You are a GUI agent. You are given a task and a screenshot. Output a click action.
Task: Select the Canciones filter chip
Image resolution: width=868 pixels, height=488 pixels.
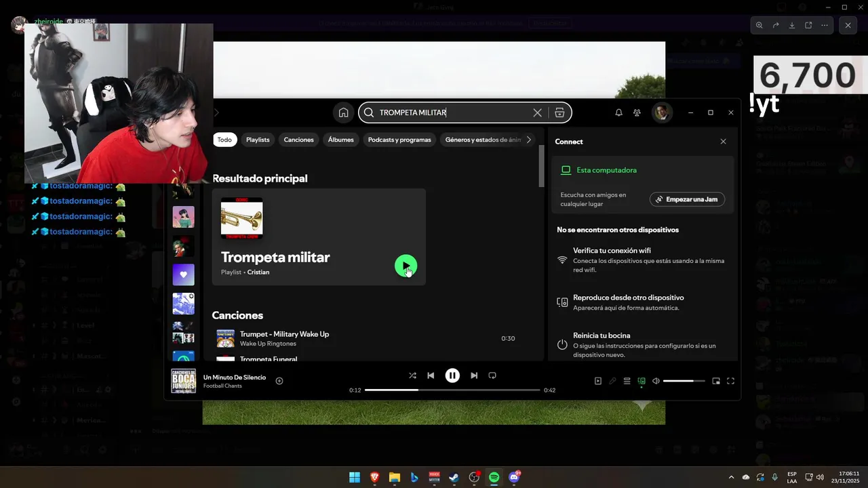coord(299,140)
